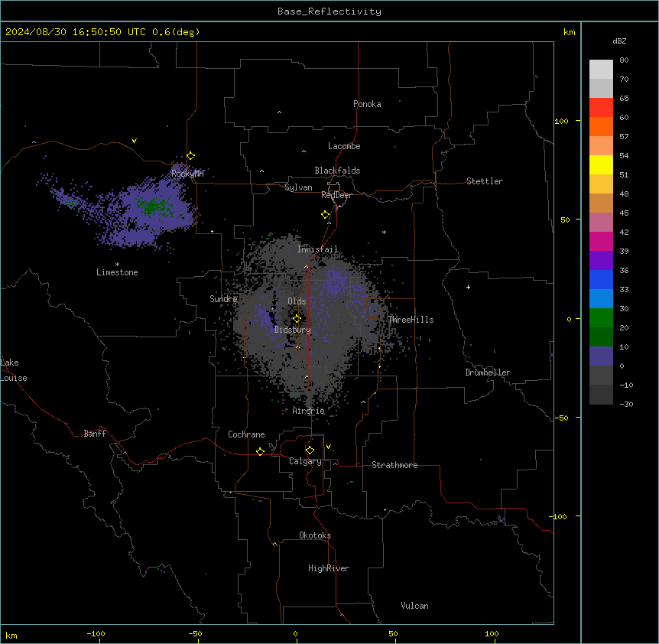Pick the light sky-blue swatch in legend
The image size is (659, 644).
(x=601, y=299)
